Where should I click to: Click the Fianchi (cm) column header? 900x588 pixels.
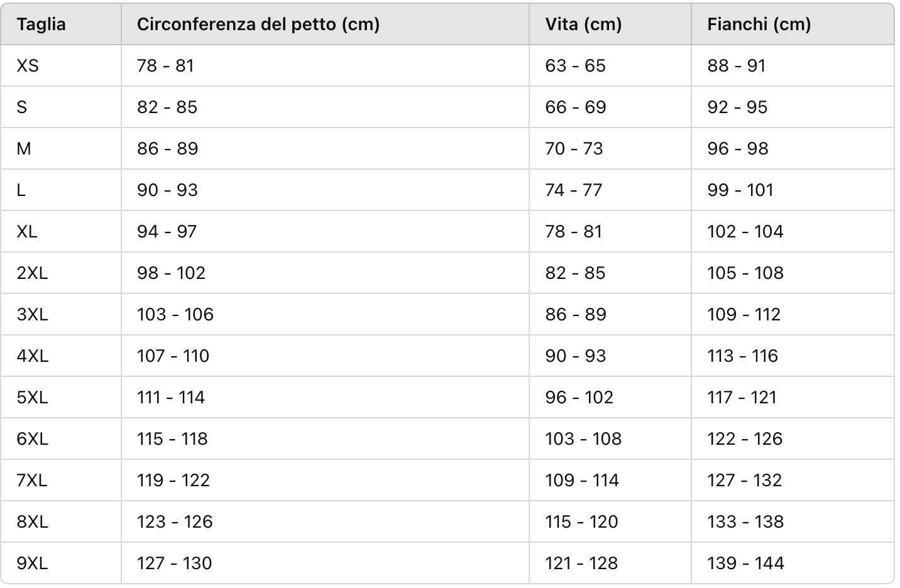click(x=759, y=24)
